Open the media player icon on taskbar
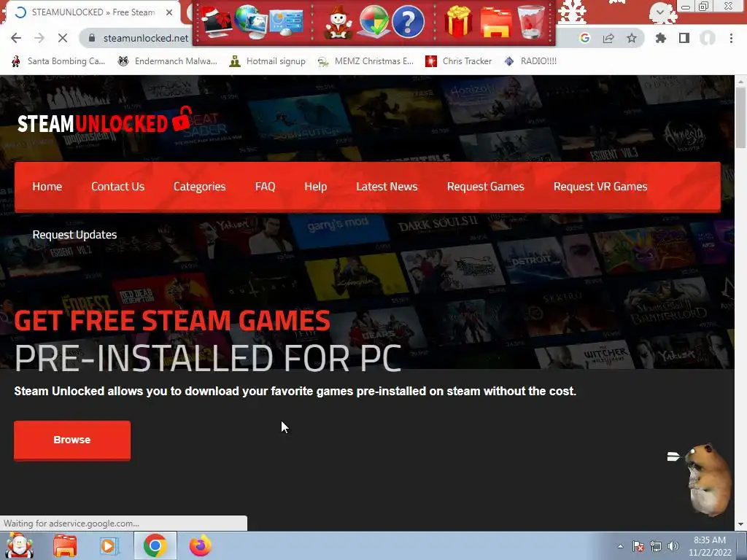Image resolution: width=747 pixels, height=560 pixels. click(x=109, y=545)
